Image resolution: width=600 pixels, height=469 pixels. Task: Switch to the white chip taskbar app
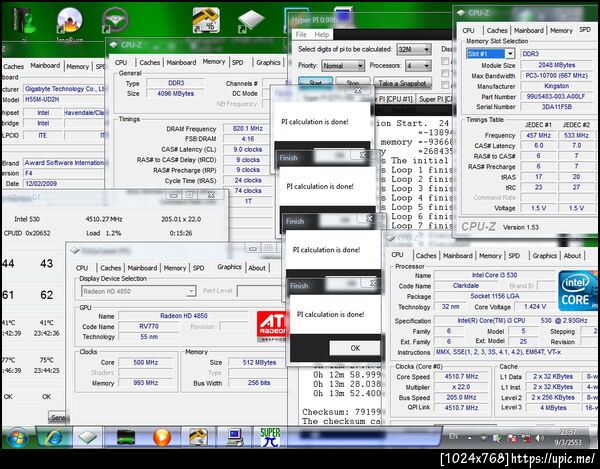click(87, 437)
